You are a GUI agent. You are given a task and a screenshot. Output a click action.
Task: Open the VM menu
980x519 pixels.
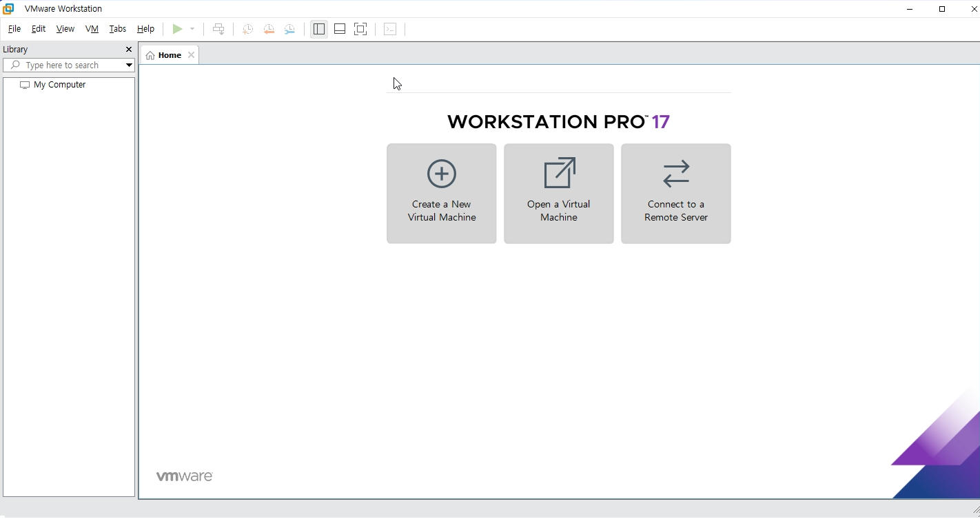[x=92, y=29]
